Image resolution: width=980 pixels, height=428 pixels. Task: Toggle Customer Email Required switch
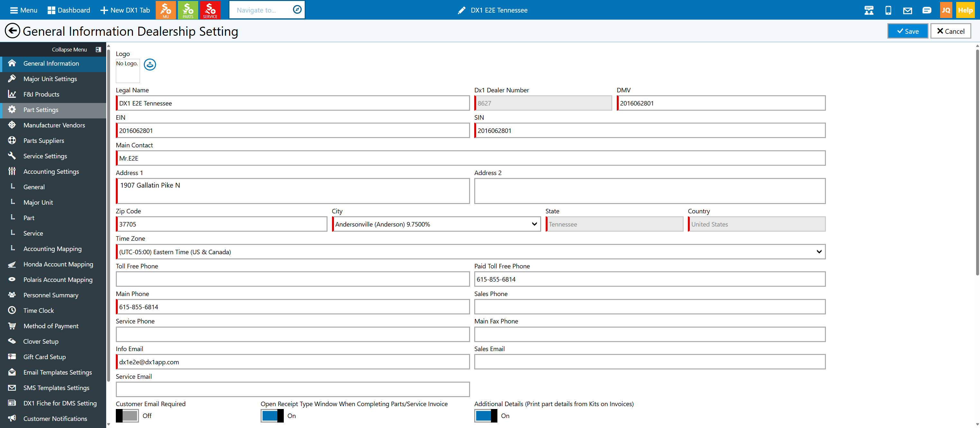[x=127, y=415]
